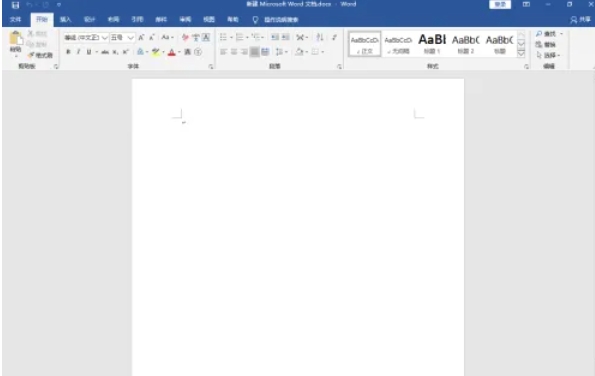Click the Decrease Indent icon
595x376 pixels.
pyautogui.click(x=275, y=37)
